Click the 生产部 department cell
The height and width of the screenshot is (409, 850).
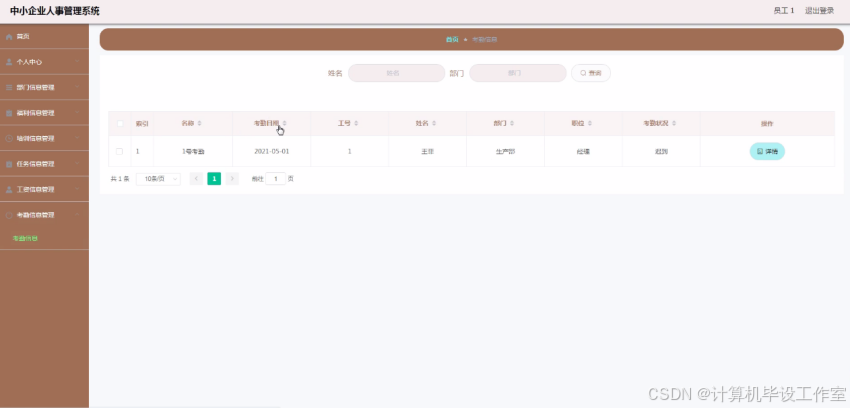tap(505, 151)
